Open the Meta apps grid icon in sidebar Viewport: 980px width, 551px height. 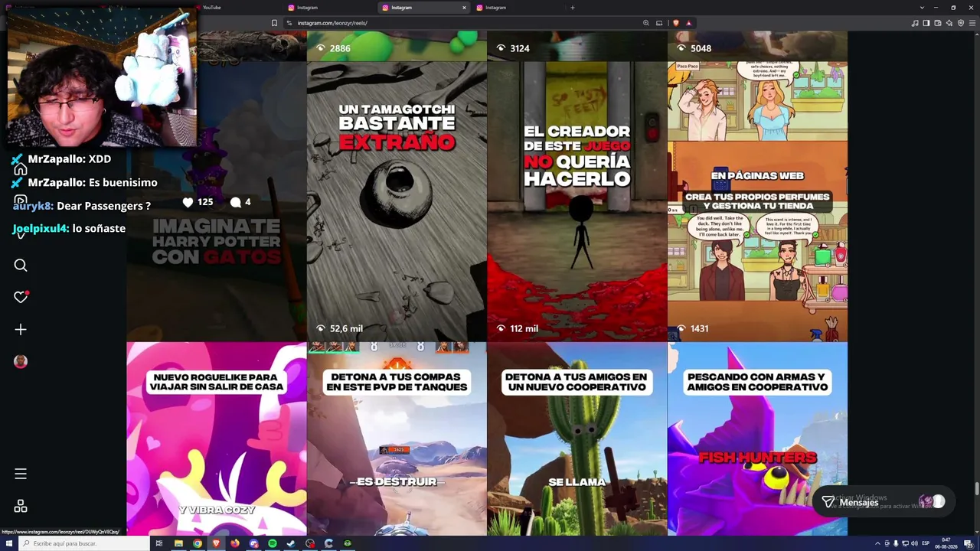click(21, 507)
